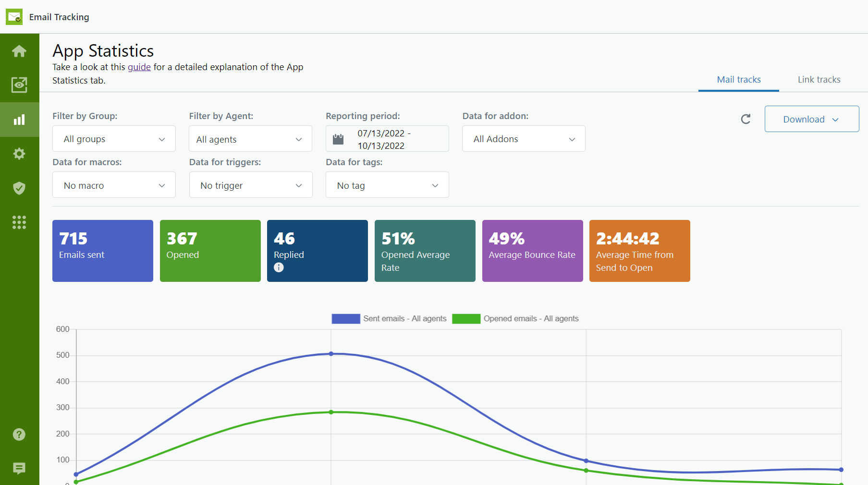Open the guide link
The width and height of the screenshot is (868, 485).
point(139,67)
